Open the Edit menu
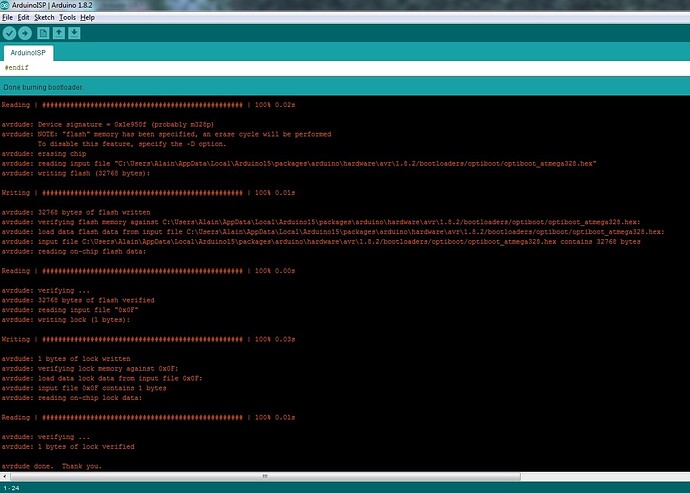690x493 pixels. 23,18
